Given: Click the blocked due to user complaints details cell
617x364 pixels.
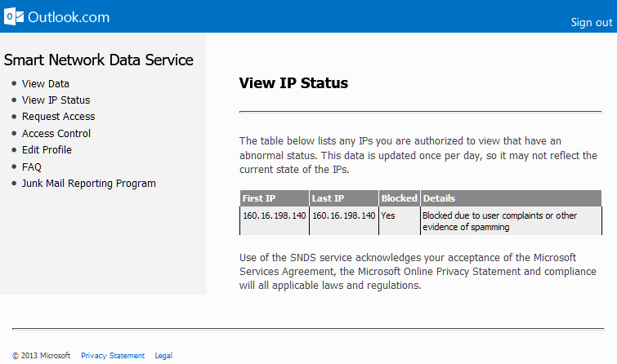Looking at the screenshot, I should coord(499,221).
